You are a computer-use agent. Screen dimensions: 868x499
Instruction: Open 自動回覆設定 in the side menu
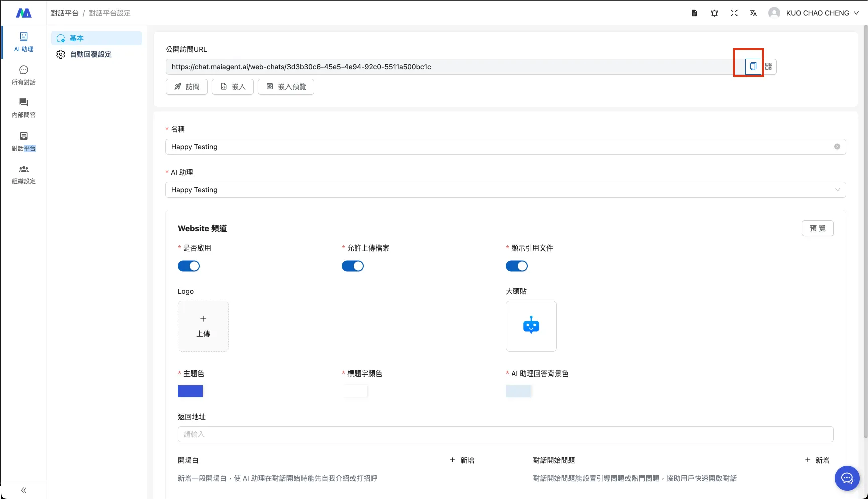(x=90, y=54)
